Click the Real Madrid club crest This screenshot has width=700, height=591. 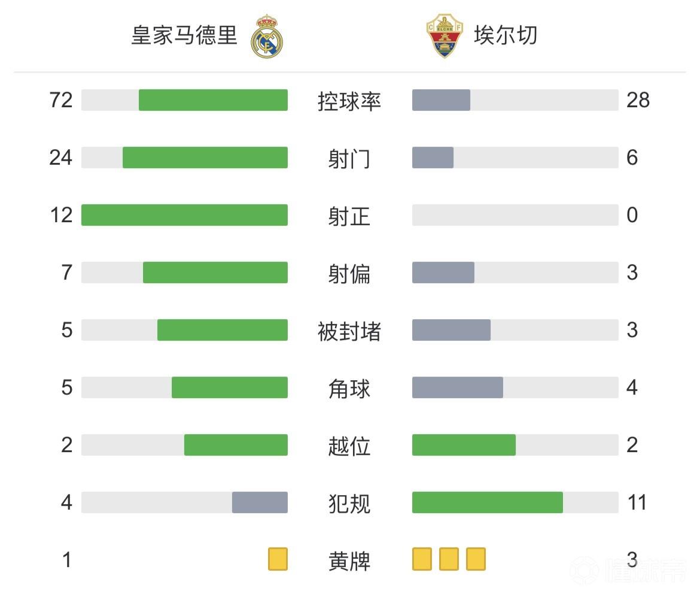click(x=267, y=36)
